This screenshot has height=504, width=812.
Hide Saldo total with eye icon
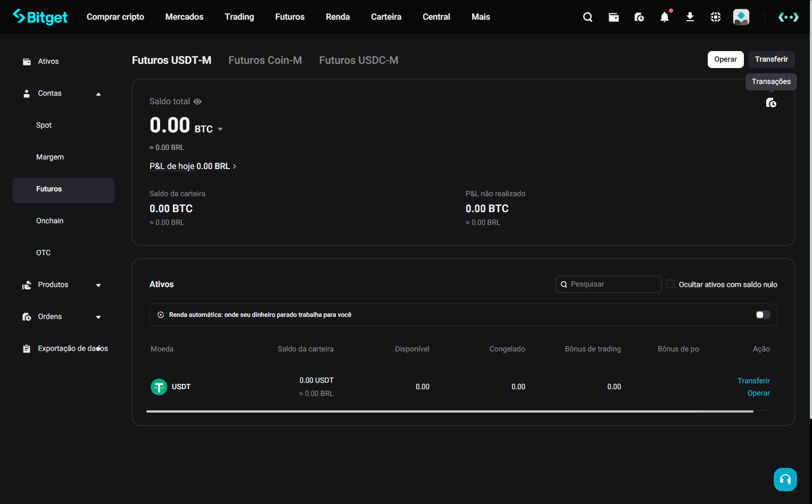pos(197,102)
